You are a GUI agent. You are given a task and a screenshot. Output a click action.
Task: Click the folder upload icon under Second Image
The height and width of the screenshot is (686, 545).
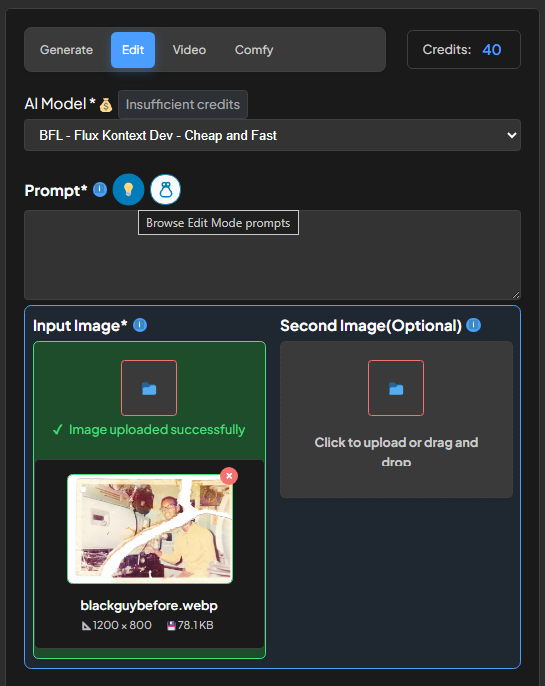[396, 388]
